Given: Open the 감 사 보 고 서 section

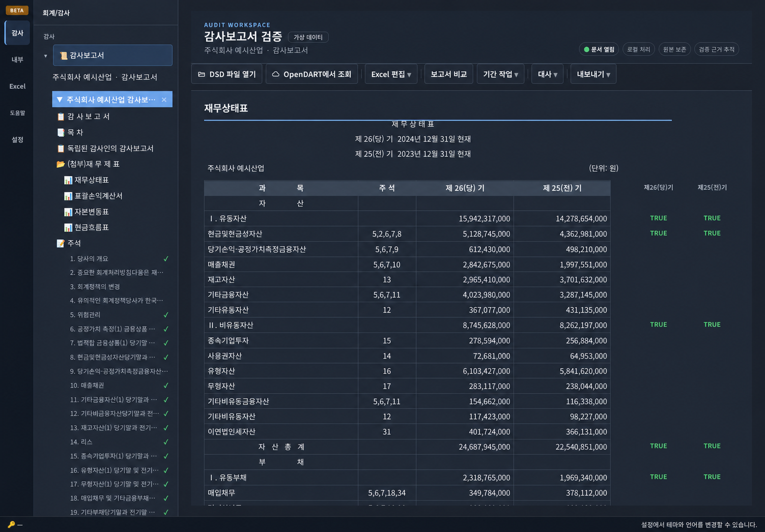Looking at the screenshot, I should (88, 116).
